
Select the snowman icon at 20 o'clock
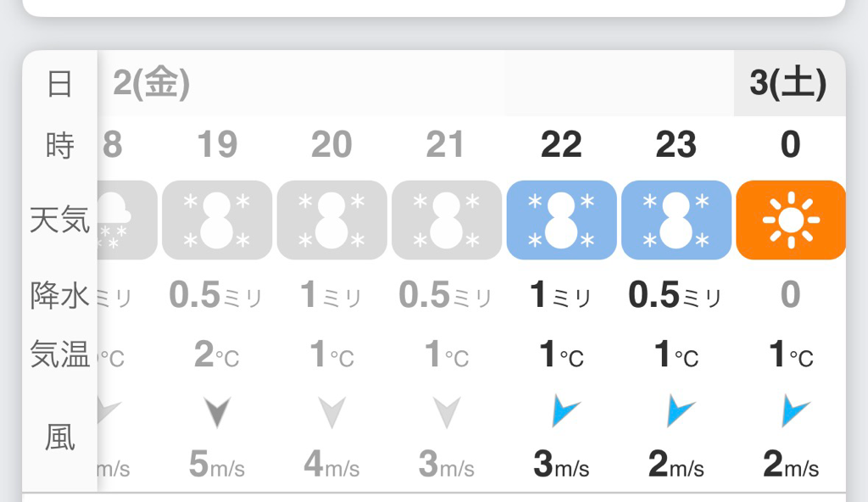(x=331, y=220)
